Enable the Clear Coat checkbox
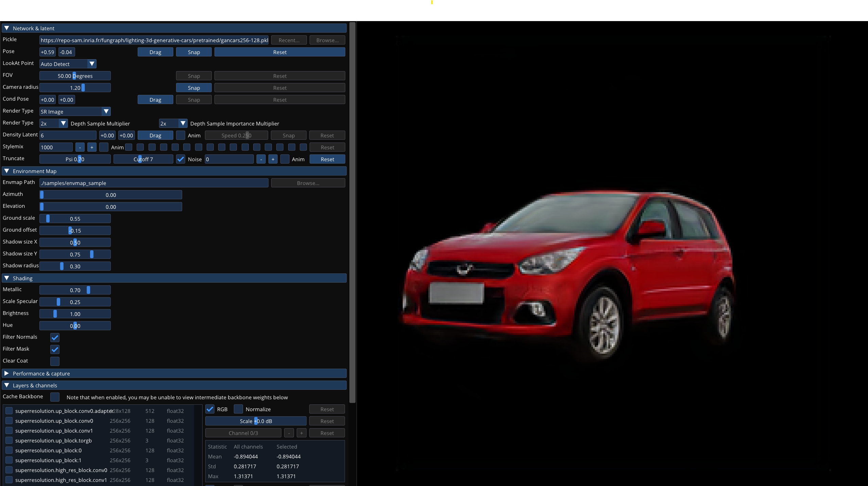Screen dimensions: 868x486 (55, 361)
